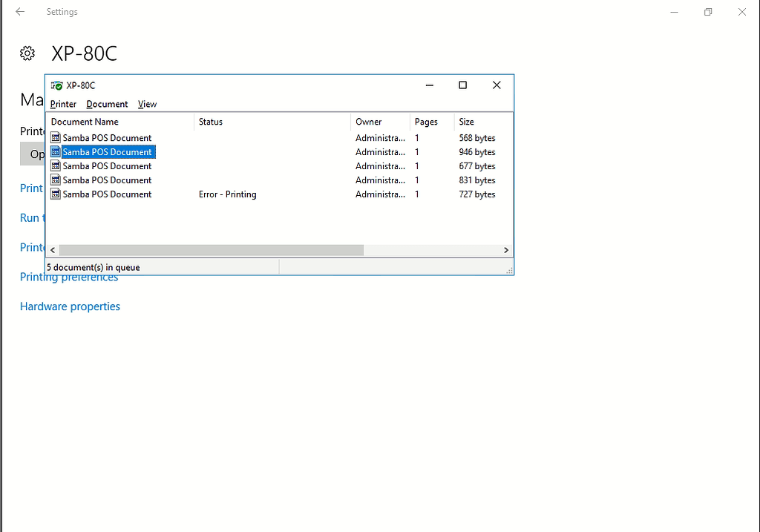Select the icon of the 831 bytes print job

pyautogui.click(x=56, y=180)
